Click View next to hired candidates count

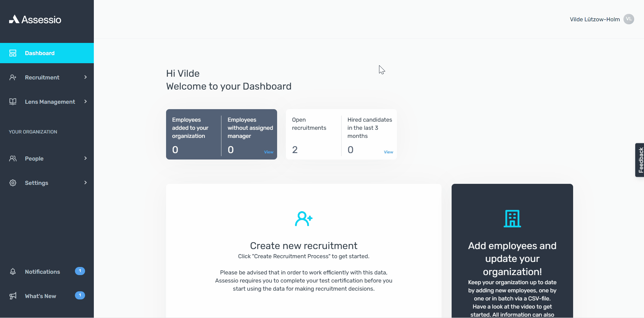388,152
